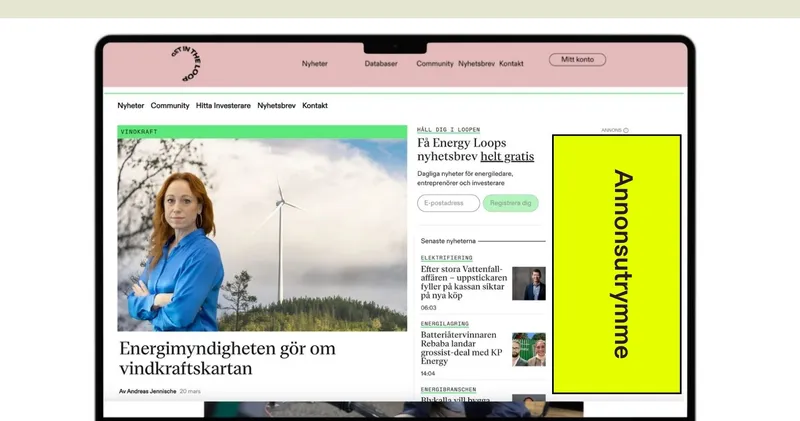This screenshot has height=421, width=800.
Task: Open Kontakt in the pink header
Action: click(x=511, y=64)
